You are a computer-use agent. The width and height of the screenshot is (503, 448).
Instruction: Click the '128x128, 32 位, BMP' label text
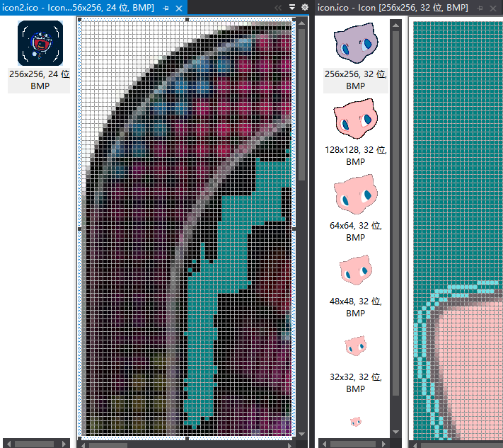pos(355,156)
